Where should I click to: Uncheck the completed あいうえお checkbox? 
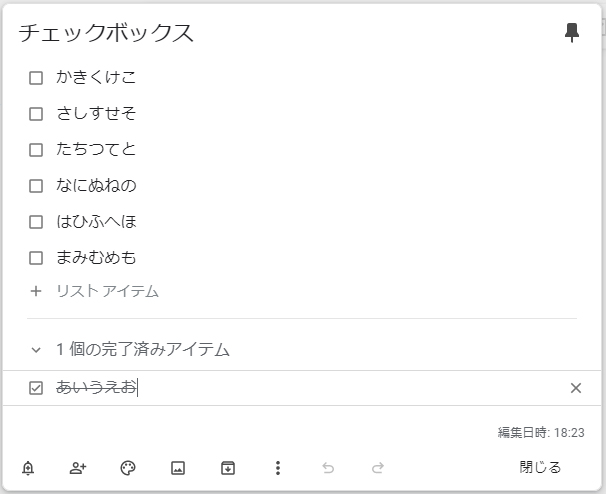tap(36, 388)
